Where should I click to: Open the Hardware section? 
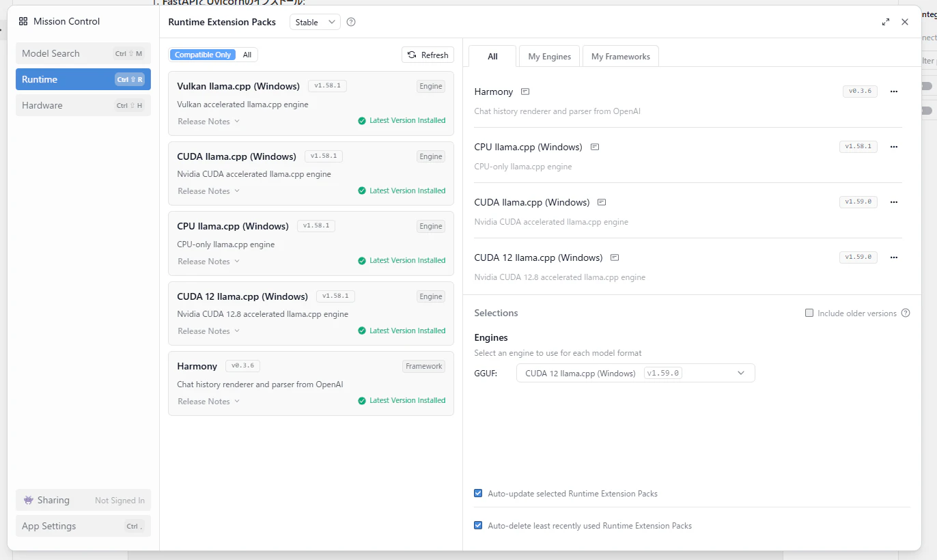coord(83,105)
